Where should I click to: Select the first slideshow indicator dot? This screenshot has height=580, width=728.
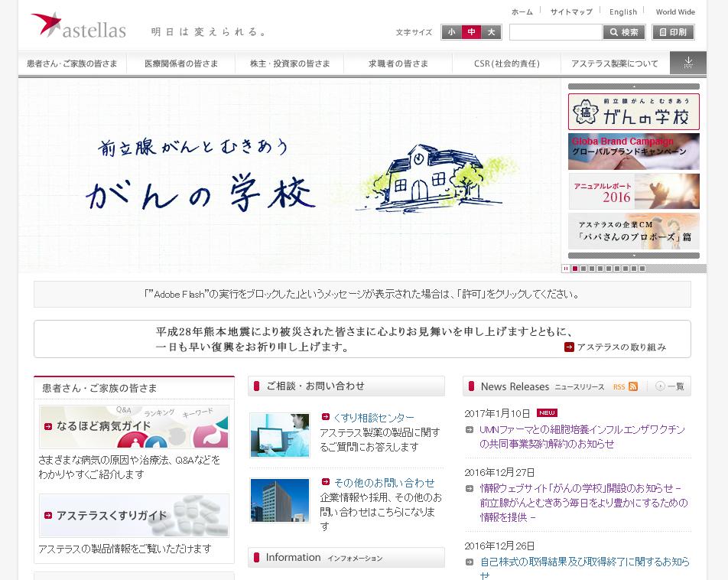(575, 269)
